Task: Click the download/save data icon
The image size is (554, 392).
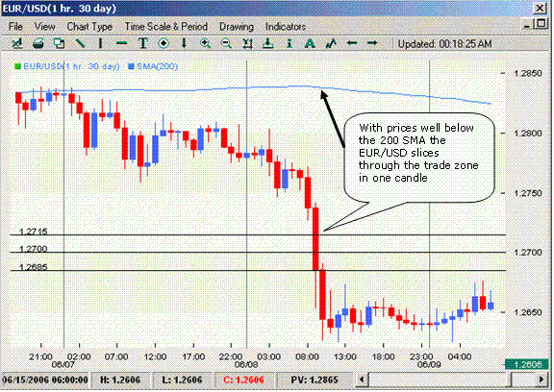Action: (x=267, y=43)
